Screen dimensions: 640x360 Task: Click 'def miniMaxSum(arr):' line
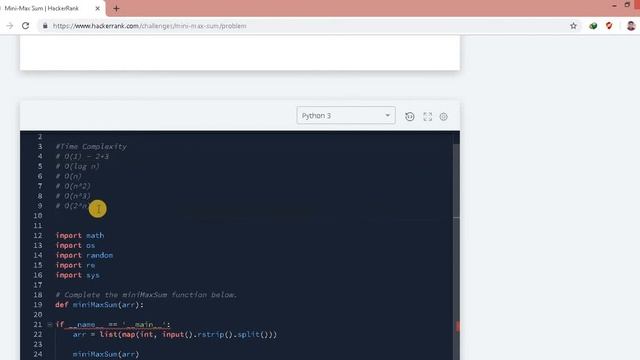coord(100,305)
